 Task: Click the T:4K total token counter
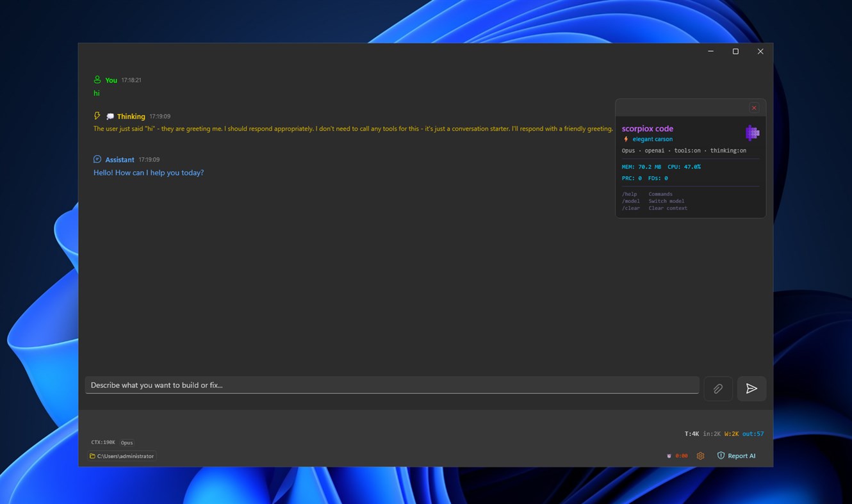(692, 434)
